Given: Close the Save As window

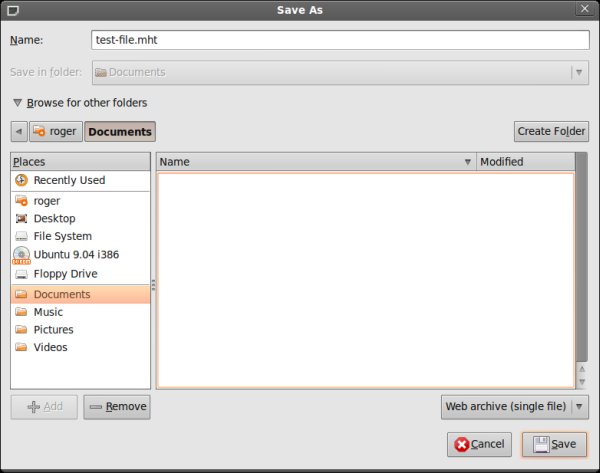Looking at the screenshot, I should (585, 8).
